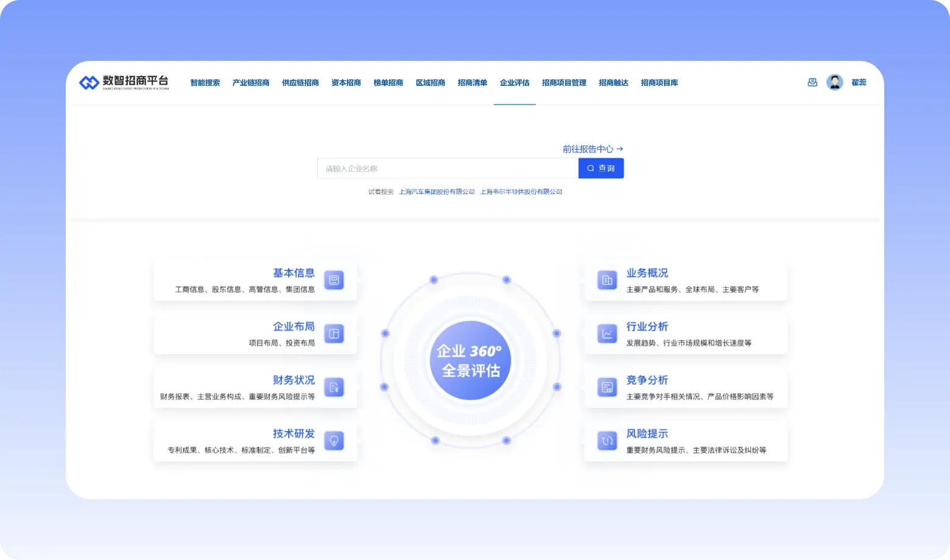Click the 基本信息 document icon
The image size is (950, 560).
click(x=334, y=280)
